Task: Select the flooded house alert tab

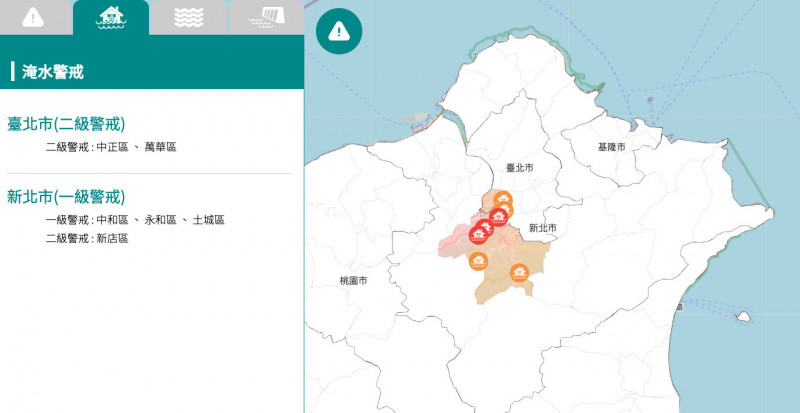Action: coord(111,17)
